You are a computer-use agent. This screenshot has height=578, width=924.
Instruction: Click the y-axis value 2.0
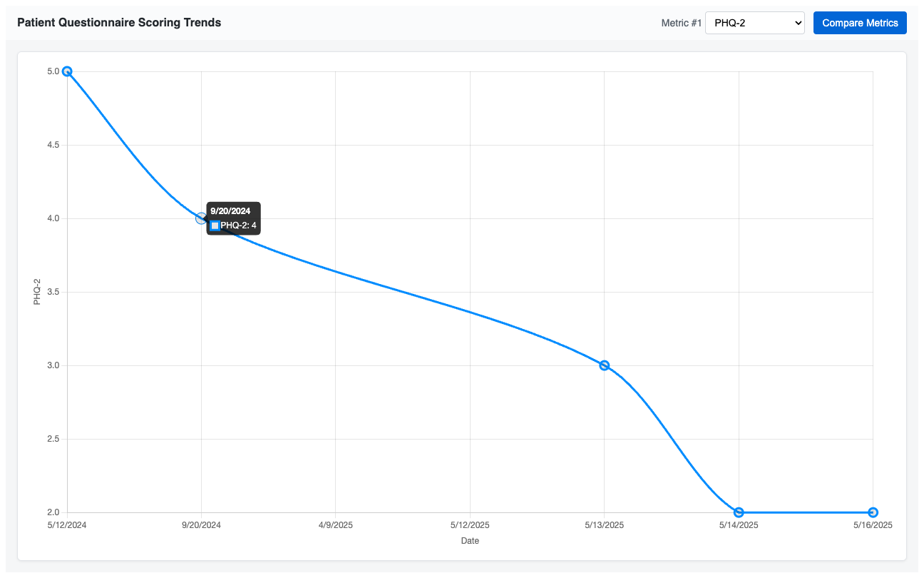(53, 512)
